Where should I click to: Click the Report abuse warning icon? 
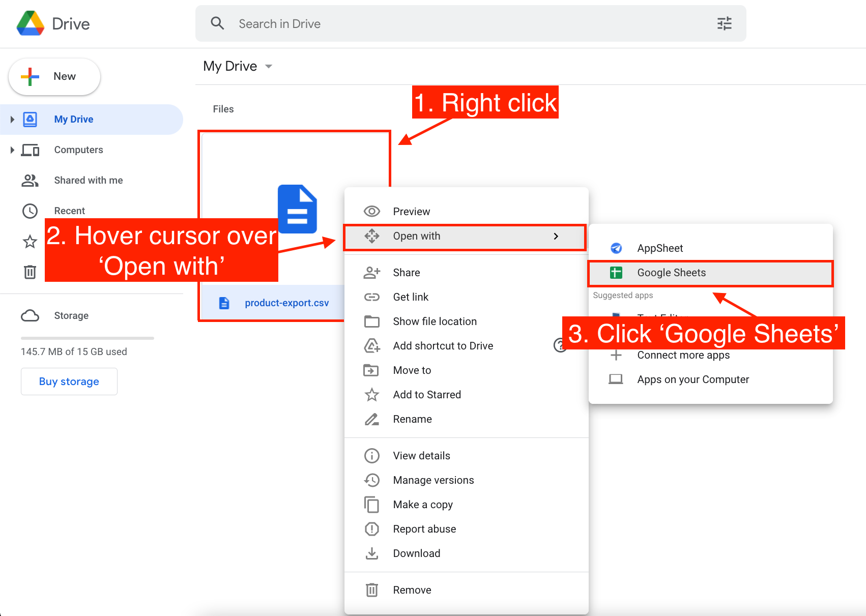pyautogui.click(x=372, y=529)
